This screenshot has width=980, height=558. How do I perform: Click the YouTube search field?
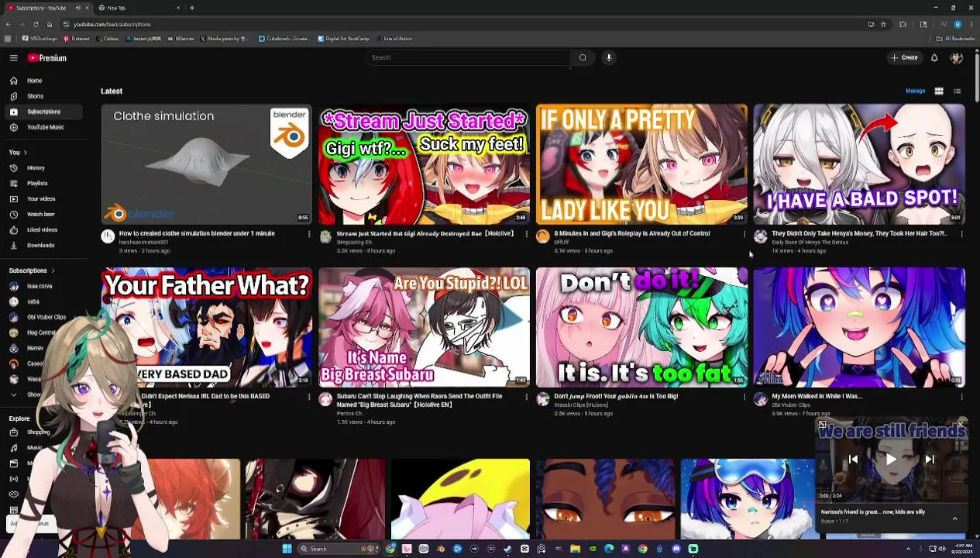(x=469, y=57)
